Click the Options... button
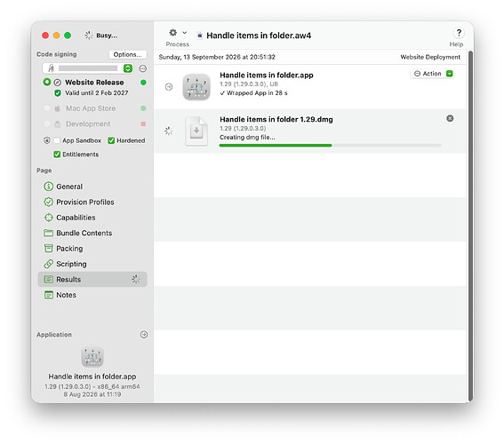The width and height of the screenshot is (504, 444). (128, 54)
